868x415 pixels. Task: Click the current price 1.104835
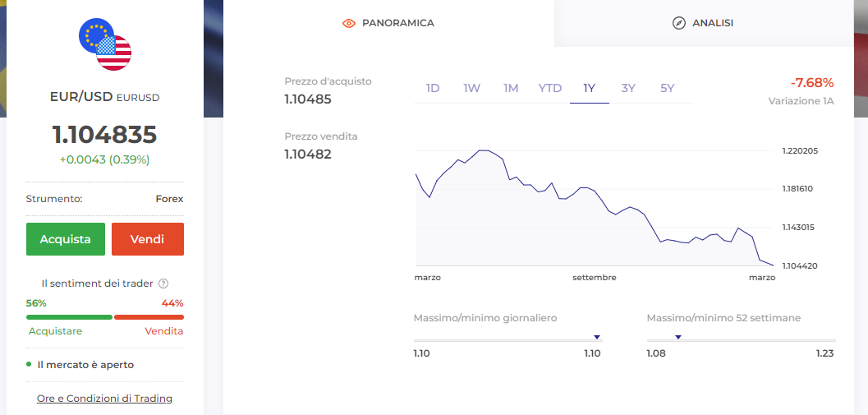coord(104,135)
